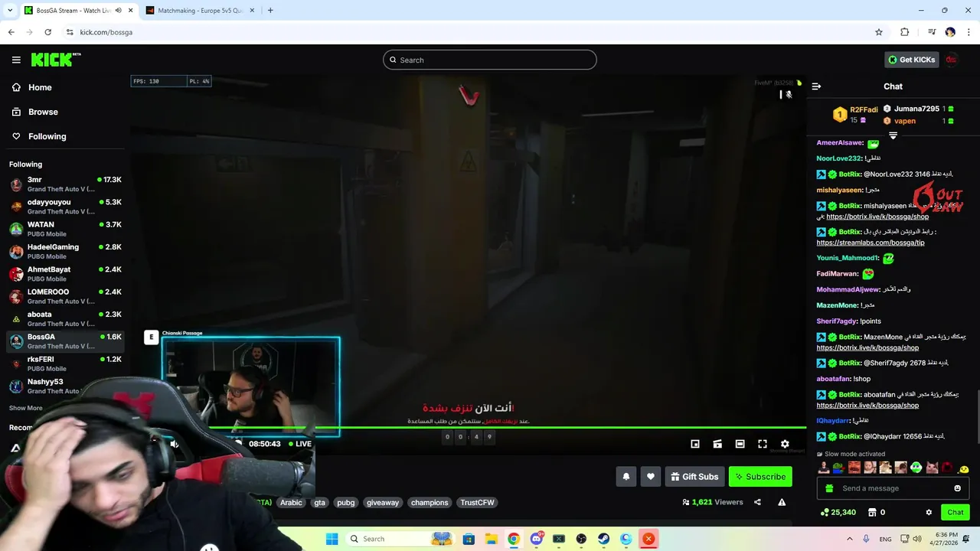Enter fullscreen in video player
This screenshot has width=980, height=551.
pyautogui.click(x=763, y=444)
